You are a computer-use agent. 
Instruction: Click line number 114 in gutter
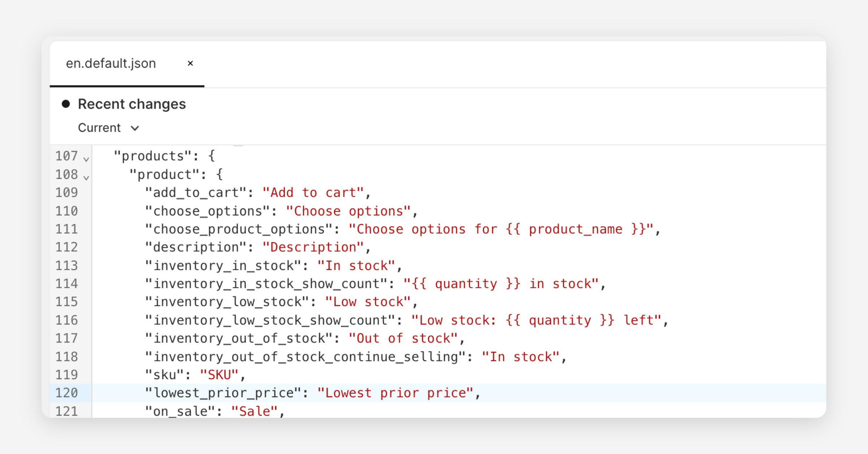pyautogui.click(x=67, y=284)
